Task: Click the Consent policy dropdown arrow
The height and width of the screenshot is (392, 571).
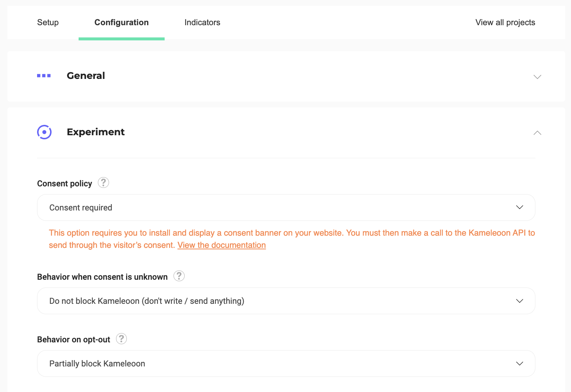Action: click(x=519, y=207)
